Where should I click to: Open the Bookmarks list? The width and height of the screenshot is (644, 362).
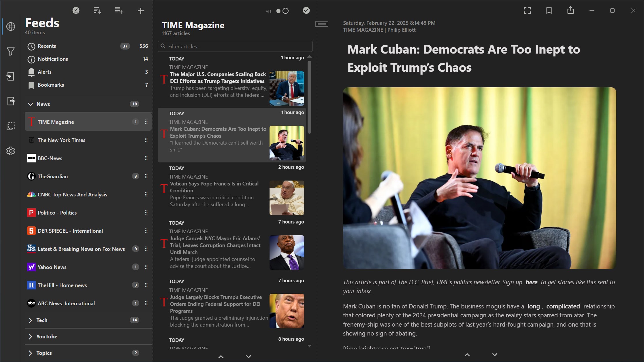tap(51, 85)
